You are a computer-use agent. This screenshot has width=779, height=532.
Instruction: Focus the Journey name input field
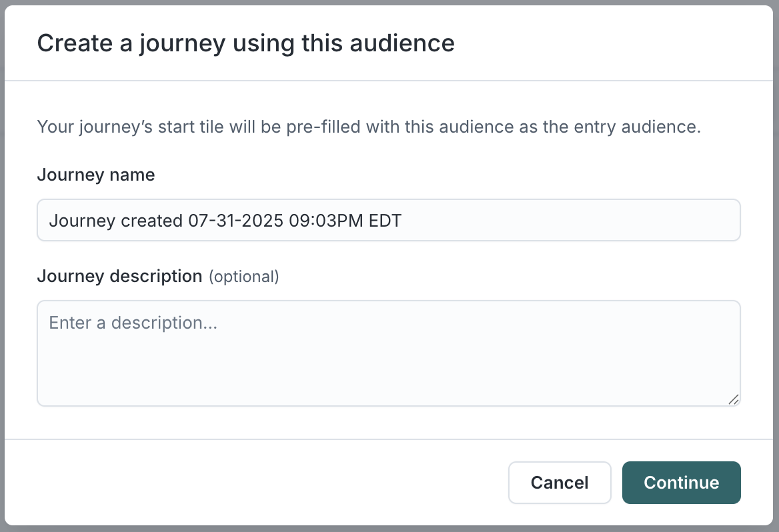(x=389, y=220)
